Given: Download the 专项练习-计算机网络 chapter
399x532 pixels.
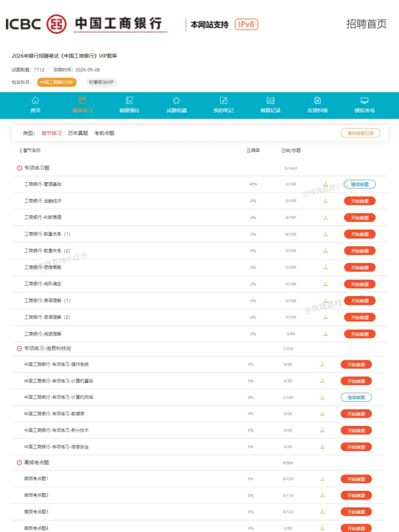Looking at the screenshot, I should coord(322,398).
